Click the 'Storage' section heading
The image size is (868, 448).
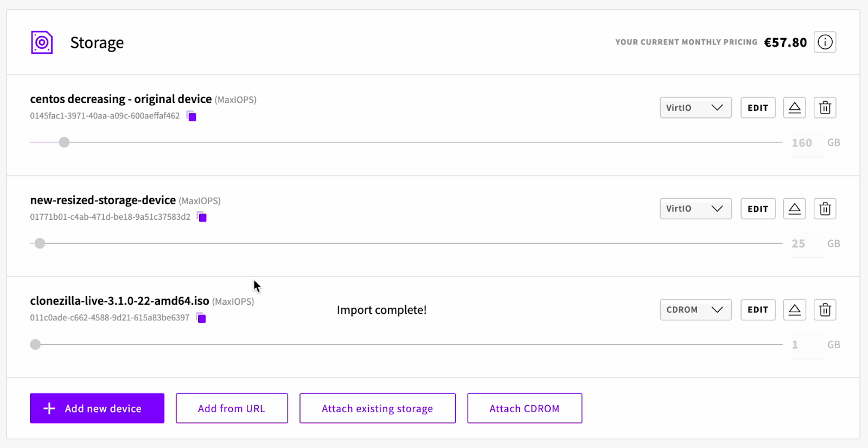point(97,43)
